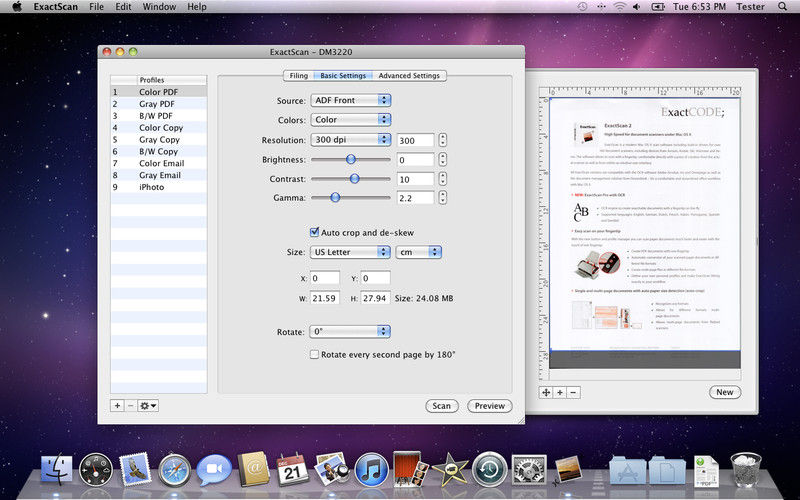
Task: Zoom in on the preview with plus
Action: 560,392
